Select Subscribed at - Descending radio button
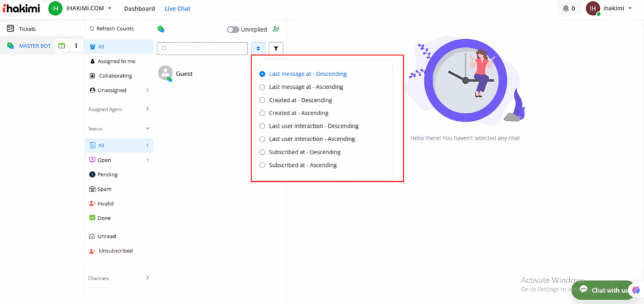This screenshot has width=644, height=304. [262, 152]
